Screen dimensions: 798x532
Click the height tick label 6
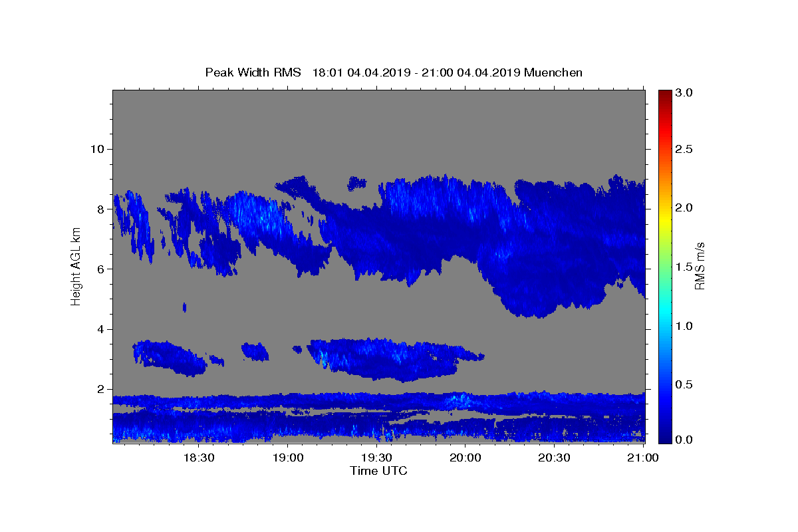point(100,269)
